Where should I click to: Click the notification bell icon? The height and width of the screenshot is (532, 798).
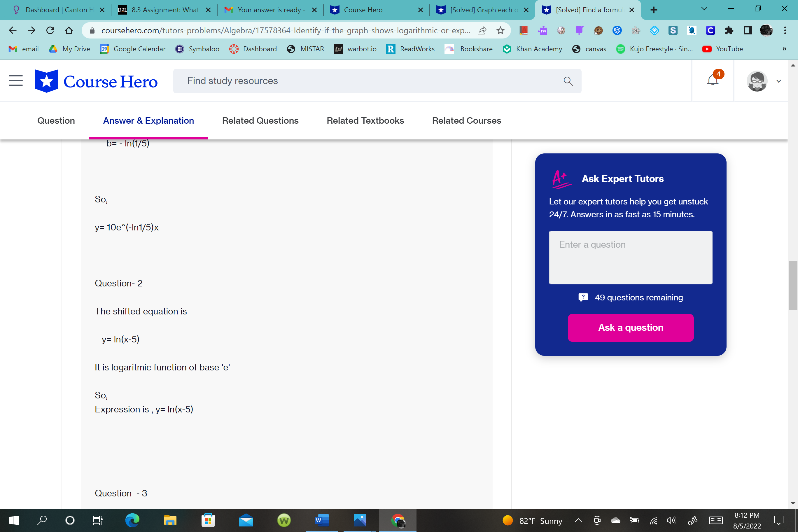coord(713,81)
